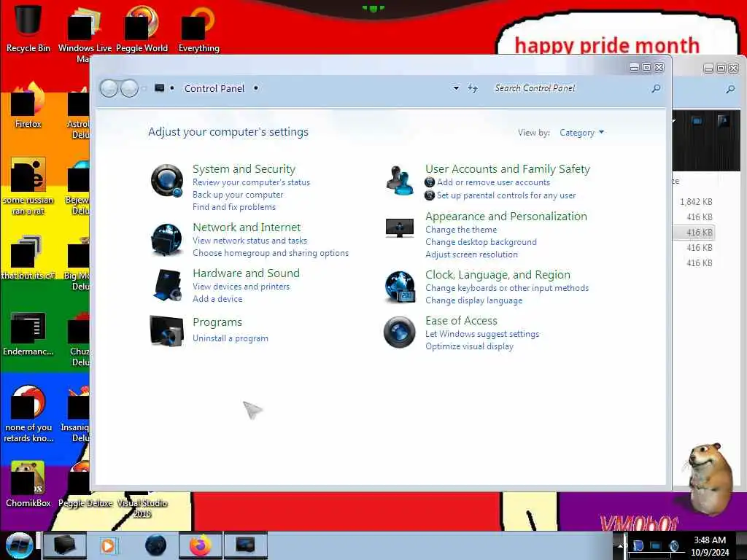Show hidden tray icons arrow
747x560 pixels.
(x=620, y=546)
